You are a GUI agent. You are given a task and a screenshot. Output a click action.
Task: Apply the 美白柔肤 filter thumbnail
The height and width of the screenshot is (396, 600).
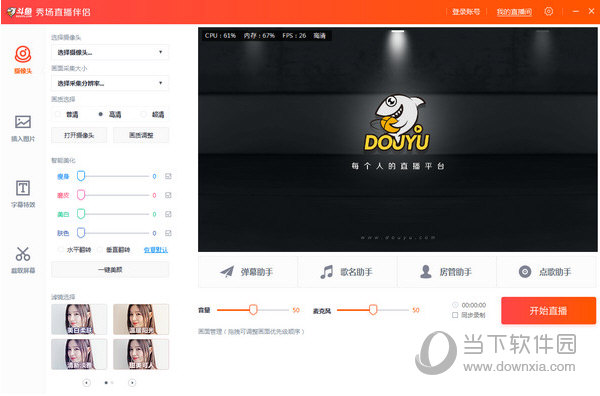coord(79,319)
